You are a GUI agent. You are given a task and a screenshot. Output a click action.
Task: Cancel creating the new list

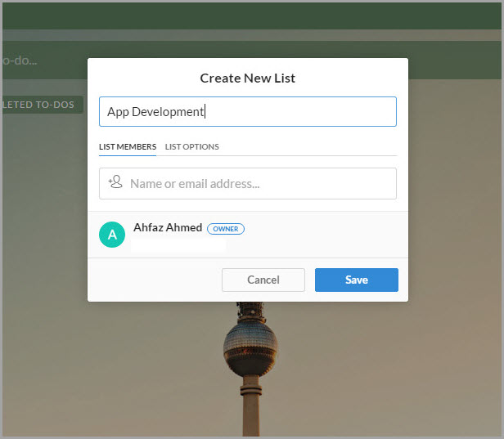tap(263, 280)
